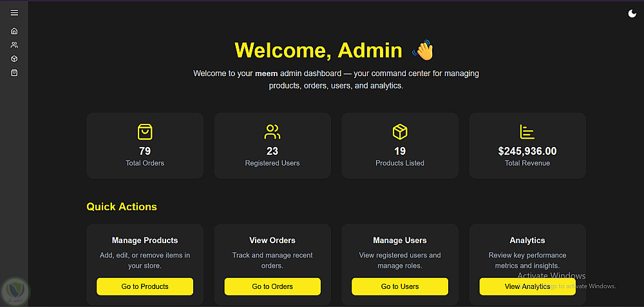644x307 pixels.
Task: Click the 19 products count
Action: coord(400,151)
